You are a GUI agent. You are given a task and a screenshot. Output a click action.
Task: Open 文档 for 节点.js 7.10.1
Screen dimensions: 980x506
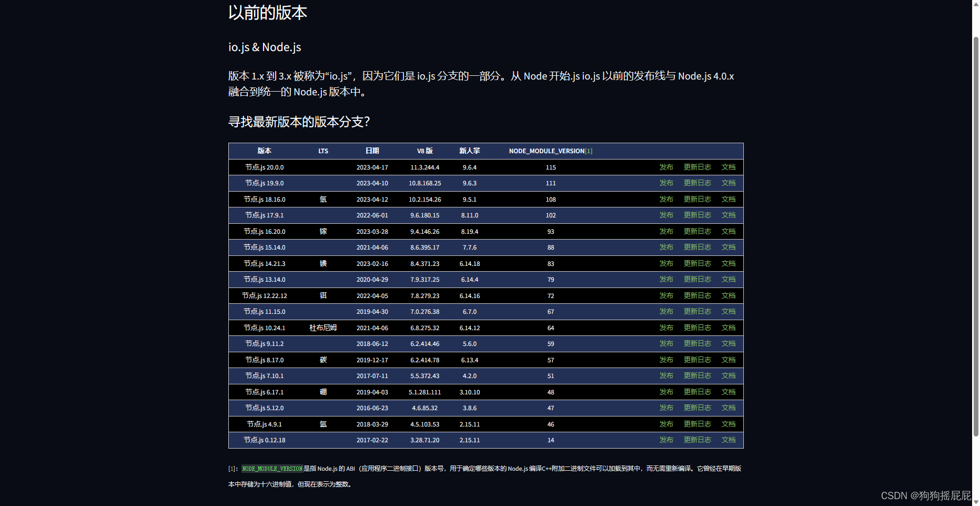click(x=728, y=375)
